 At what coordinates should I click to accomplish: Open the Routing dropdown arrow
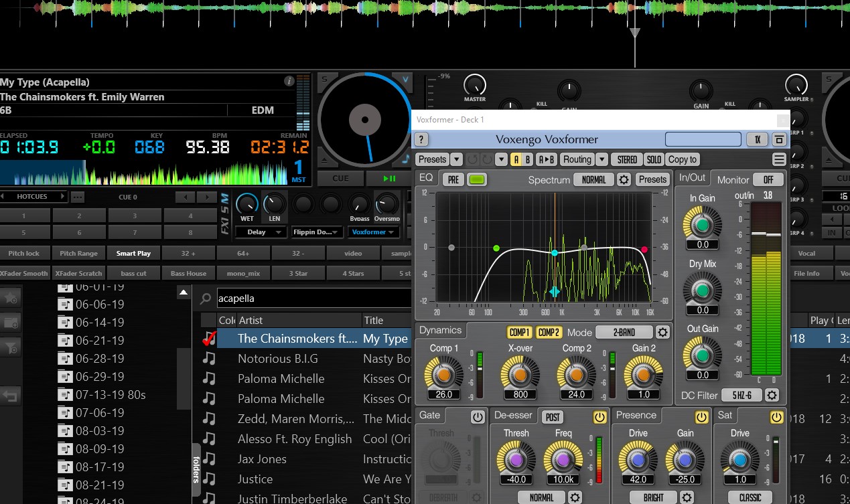pos(601,159)
